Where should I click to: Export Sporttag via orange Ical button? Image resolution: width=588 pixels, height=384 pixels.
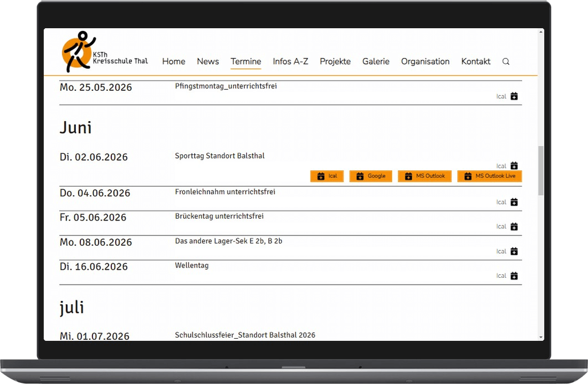pos(327,176)
